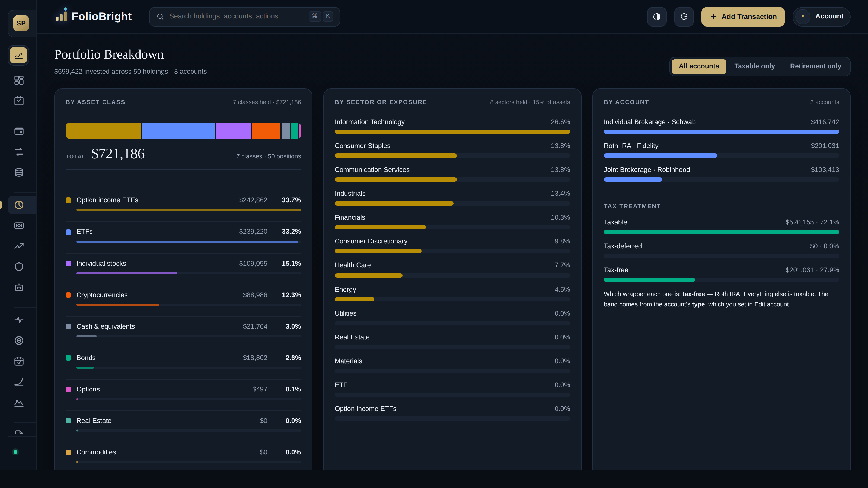Open the Account menu
This screenshot has height=488, width=868.
click(821, 17)
